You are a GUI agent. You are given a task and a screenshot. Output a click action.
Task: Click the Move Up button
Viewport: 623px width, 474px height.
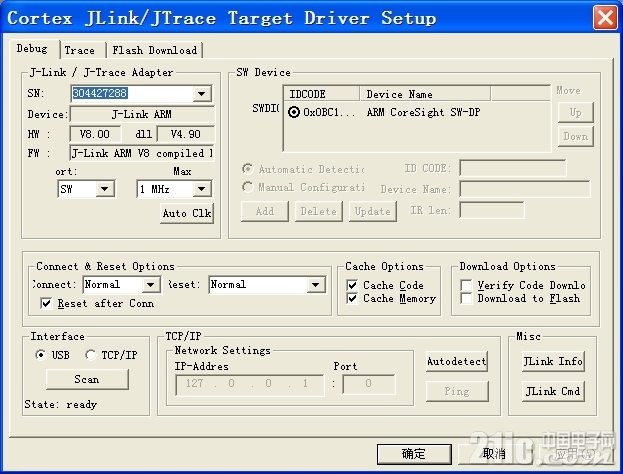(x=575, y=112)
